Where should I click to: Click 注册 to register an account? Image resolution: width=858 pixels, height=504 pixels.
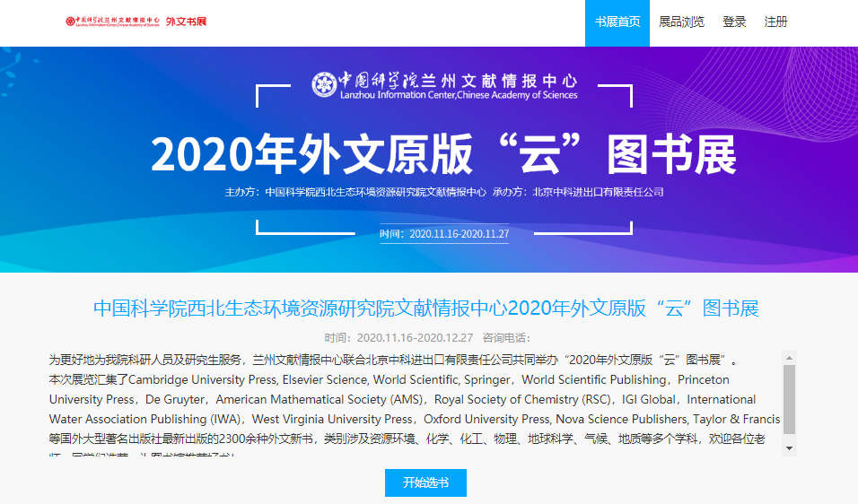(x=775, y=22)
